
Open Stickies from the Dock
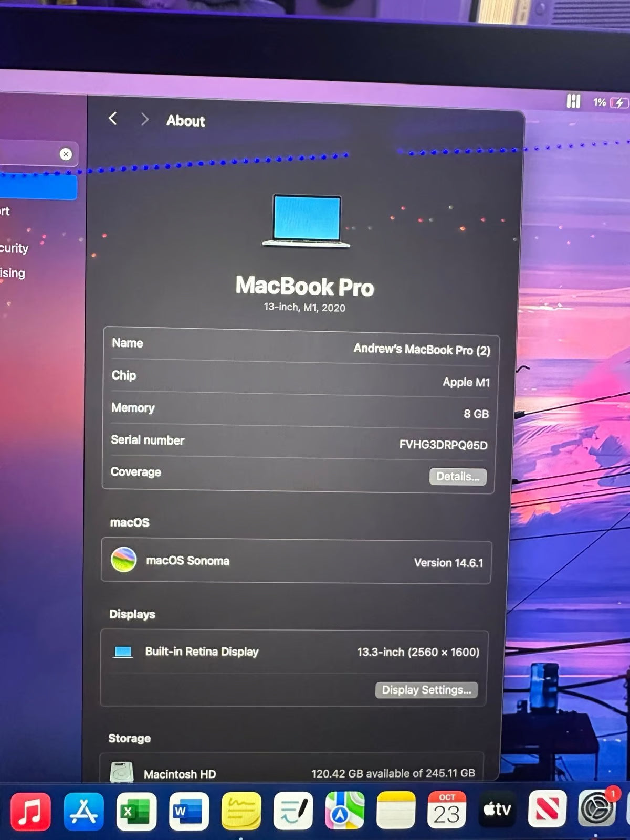[x=241, y=811]
